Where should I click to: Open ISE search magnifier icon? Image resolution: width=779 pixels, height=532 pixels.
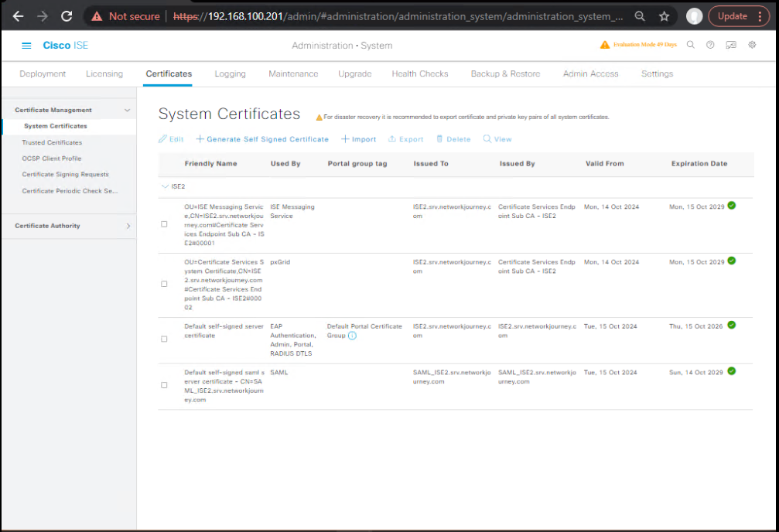point(691,45)
